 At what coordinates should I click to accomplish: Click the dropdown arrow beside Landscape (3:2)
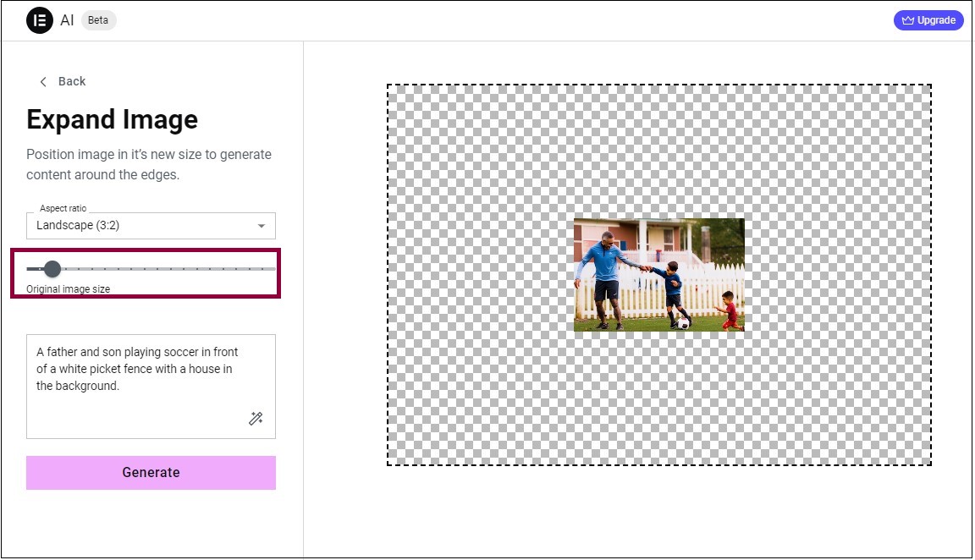click(x=262, y=226)
